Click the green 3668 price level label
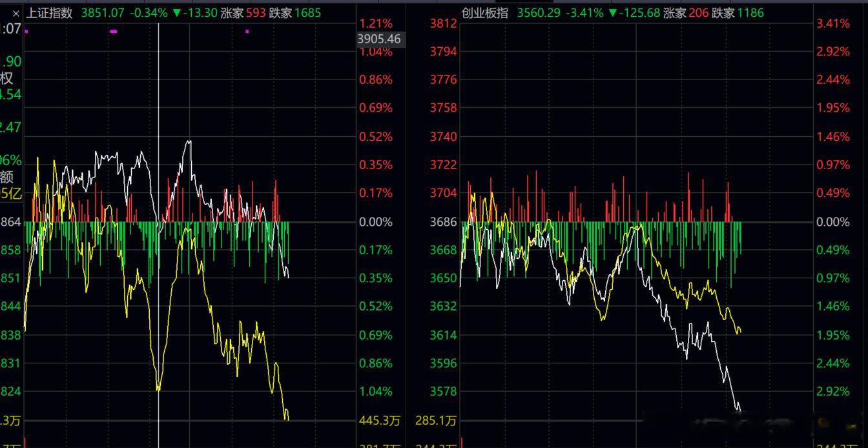The height and width of the screenshot is (448, 868). tap(444, 250)
